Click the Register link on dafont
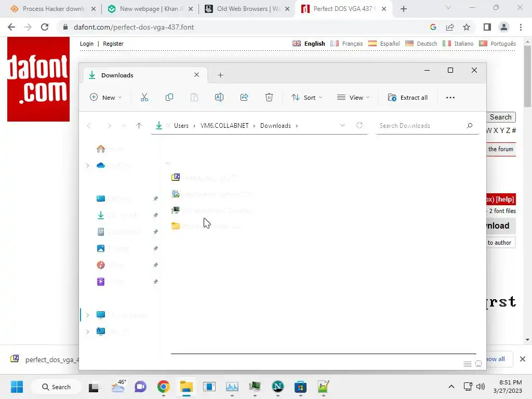The image size is (532, 399). (x=113, y=44)
